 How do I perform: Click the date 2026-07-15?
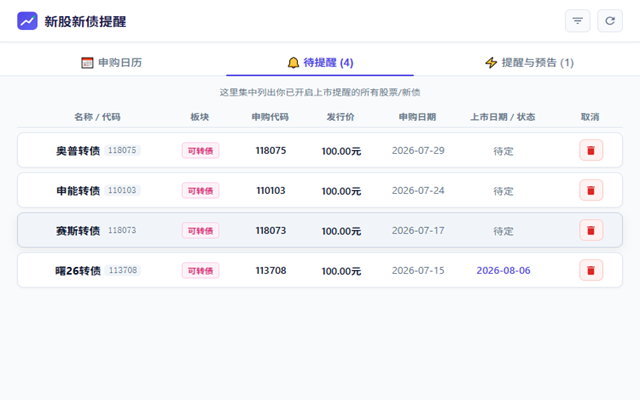tap(418, 271)
